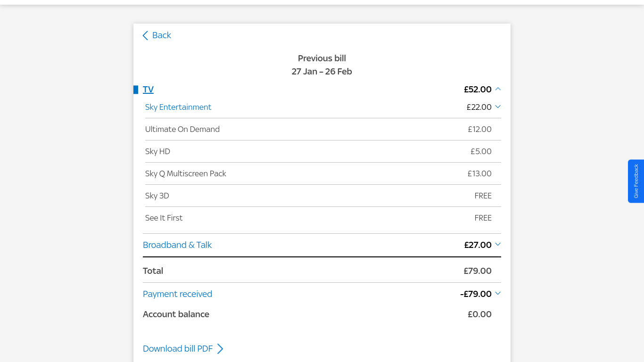This screenshot has height=362, width=644.
Task: Click the chevron next to Broadband & Talk total
Action: click(498, 245)
